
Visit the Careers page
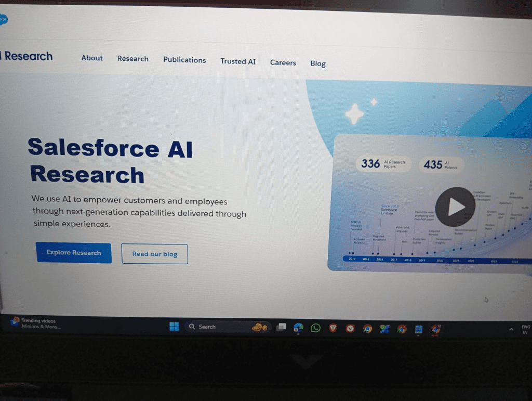click(283, 62)
